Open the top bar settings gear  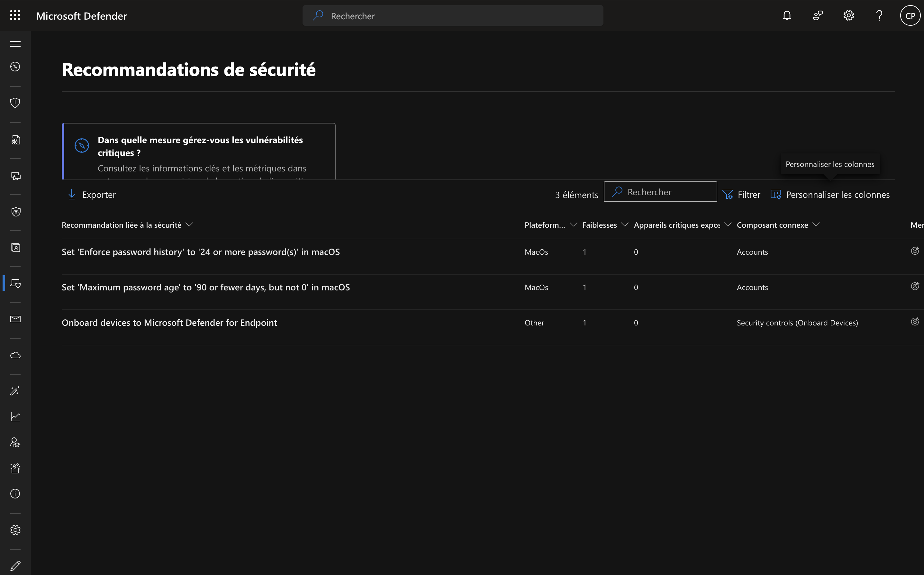(849, 15)
